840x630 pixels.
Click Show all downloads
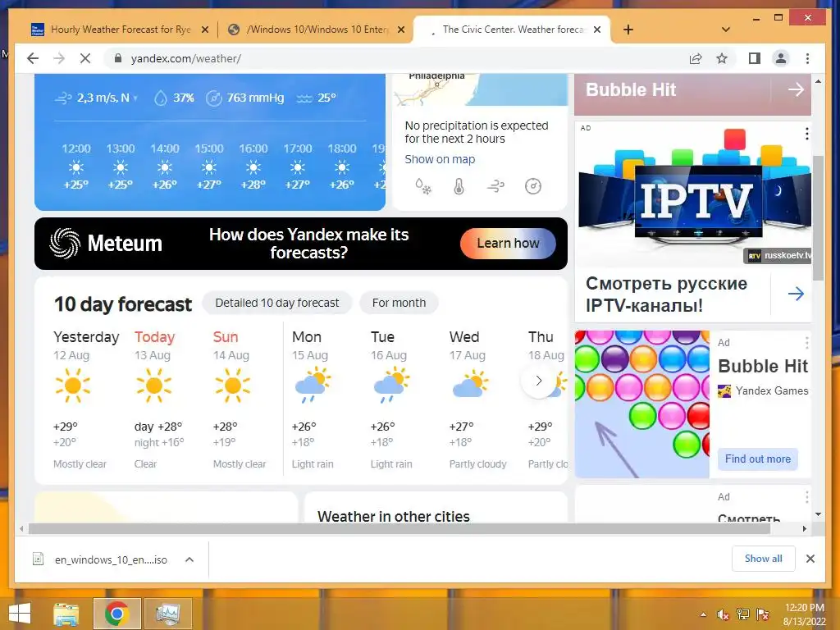tap(764, 559)
